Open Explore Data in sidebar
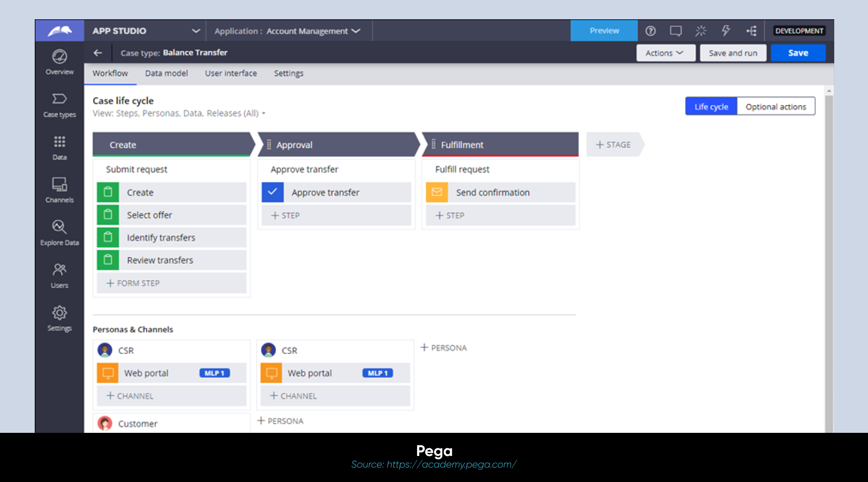The height and width of the screenshot is (482, 868). coord(59,233)
